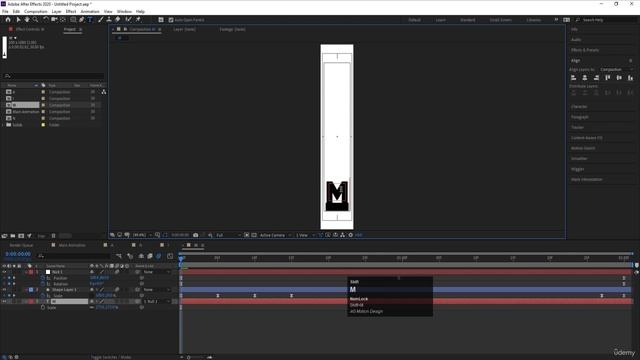Click the blue label swatch of Shape Layer 1

click(x=31, y=290)
